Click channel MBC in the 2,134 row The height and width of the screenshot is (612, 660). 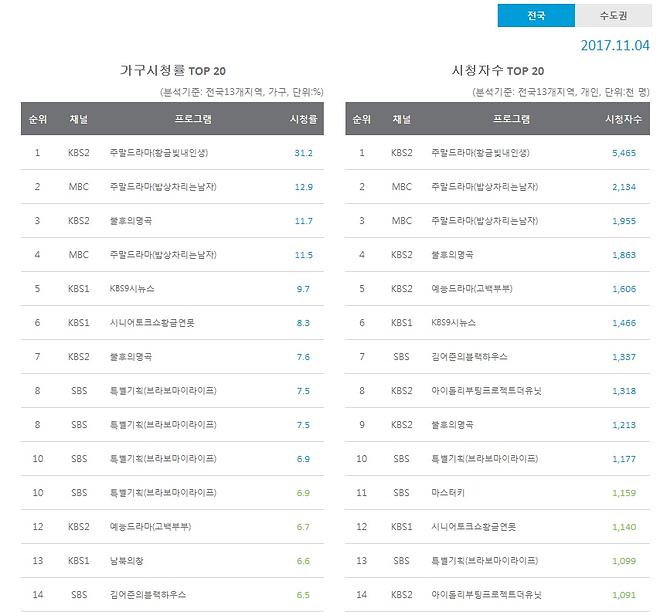click(402, 186)
